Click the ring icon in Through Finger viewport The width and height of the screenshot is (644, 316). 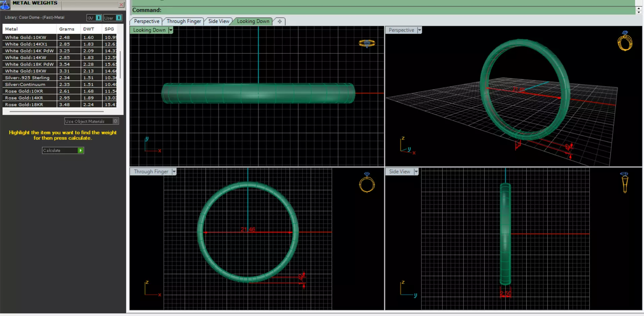click(367, 182)
